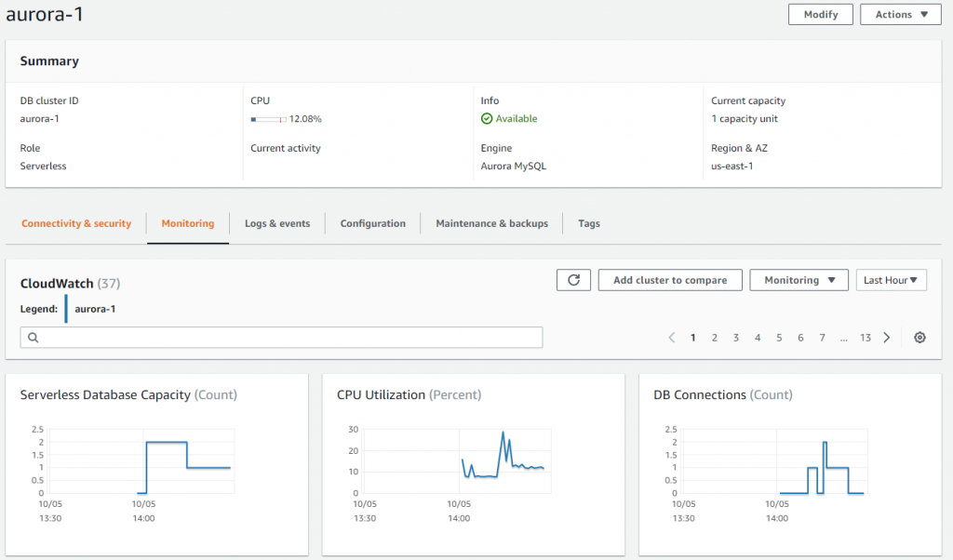
Task: Click the CPU usage bar showing 12.08%
Action: [268, 120]
